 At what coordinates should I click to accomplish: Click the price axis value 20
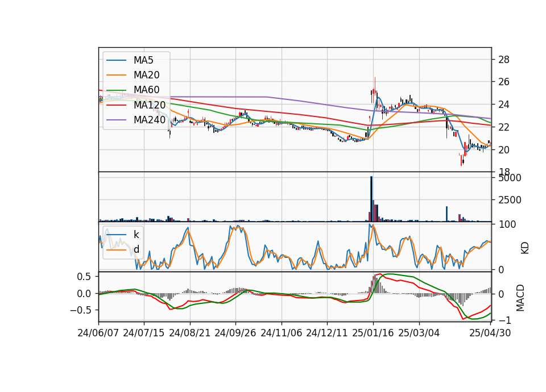pyautogui.click(x=504, y=150)
